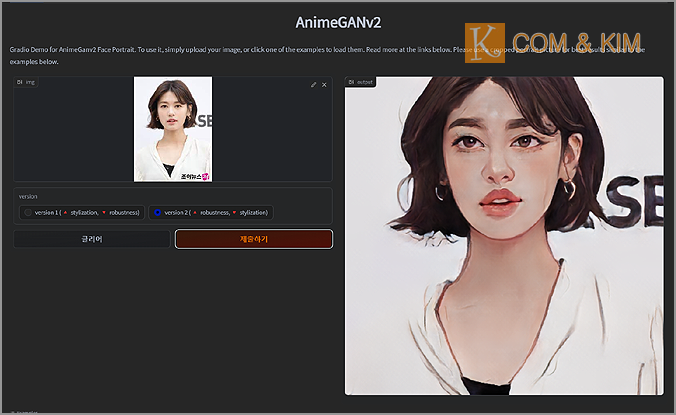Remove the uploaded image with the X icon

coord(324,85)
